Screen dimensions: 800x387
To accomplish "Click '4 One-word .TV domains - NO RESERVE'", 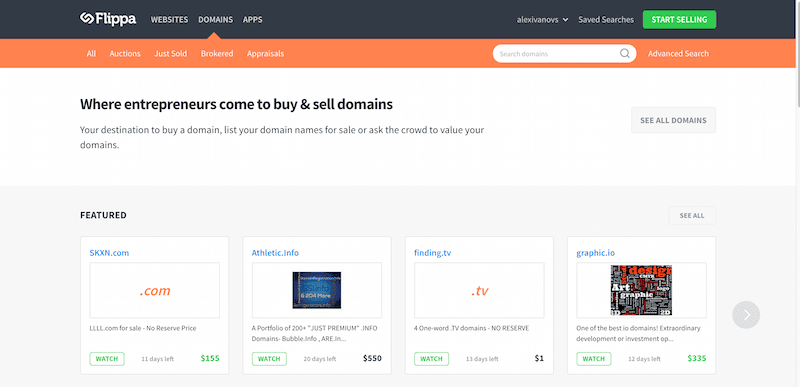I will click(471, 328).
